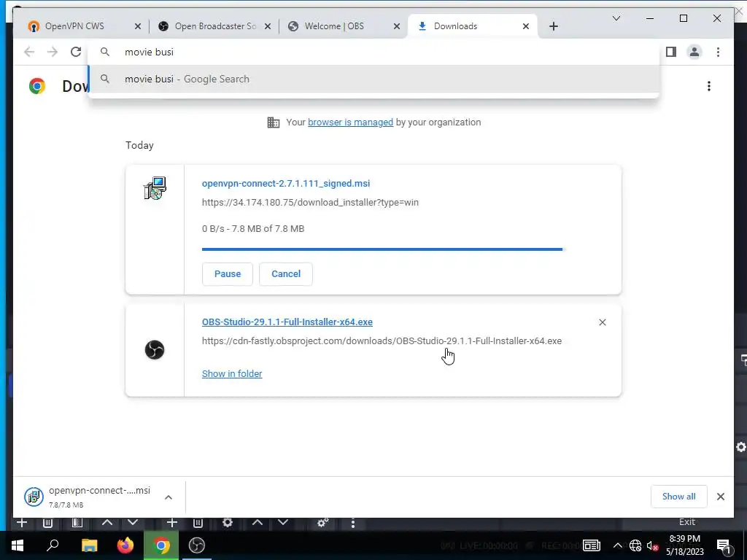Open a new browser tab
Screen dimensions: 747x560
[553, 26]
